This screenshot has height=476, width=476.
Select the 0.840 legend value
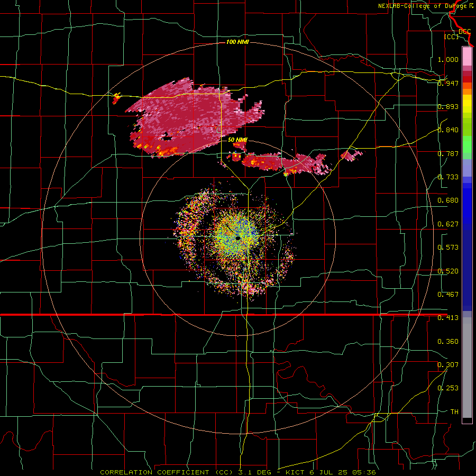[448, 130]
